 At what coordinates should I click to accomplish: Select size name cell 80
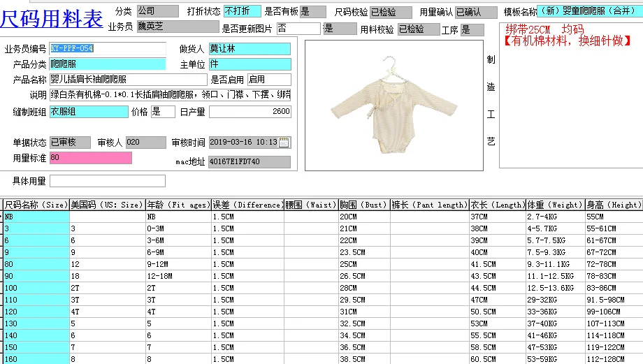[x=36, y=264]
